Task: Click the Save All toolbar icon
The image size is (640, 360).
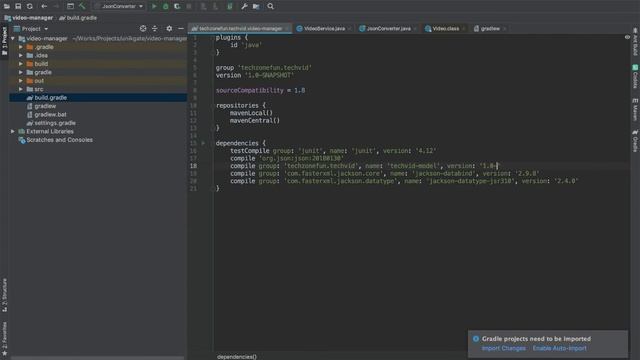Action: click(x=18, y=6)
